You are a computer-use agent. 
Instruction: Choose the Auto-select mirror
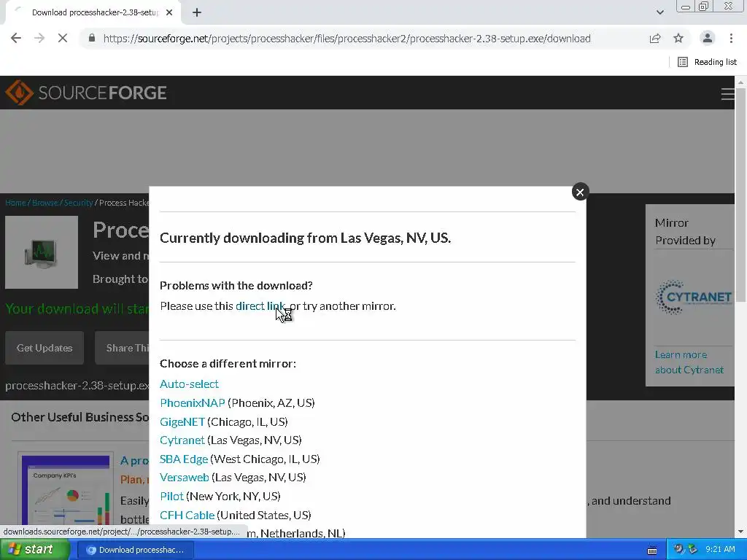point(189,384)
